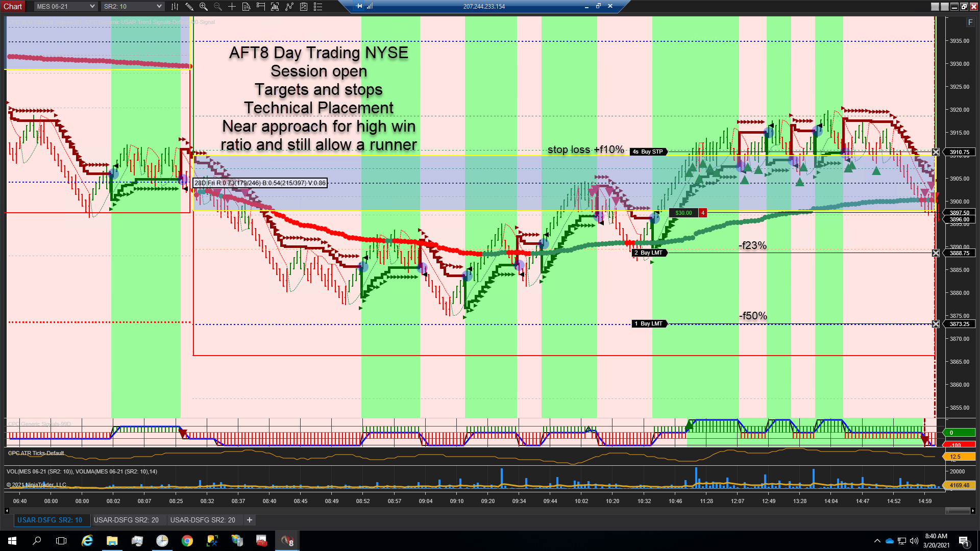Click the red position quantity 4 box
The width and height of the screenshot is (980, 551).
[703, 213]
